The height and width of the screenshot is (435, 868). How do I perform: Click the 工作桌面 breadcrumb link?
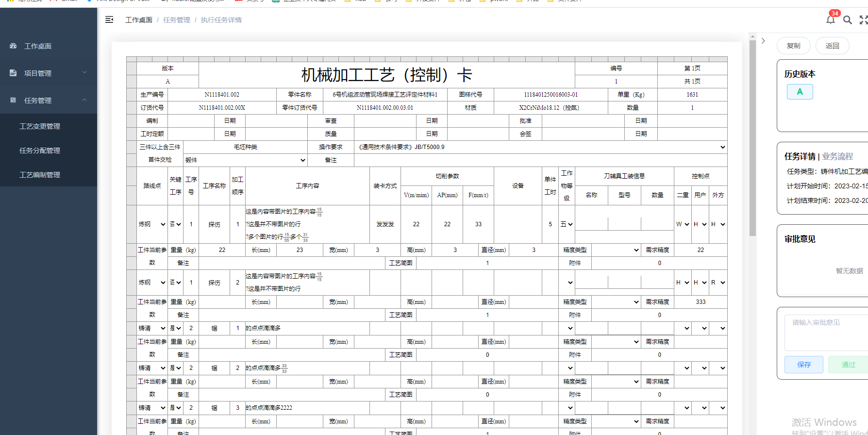tap(139, 20)
